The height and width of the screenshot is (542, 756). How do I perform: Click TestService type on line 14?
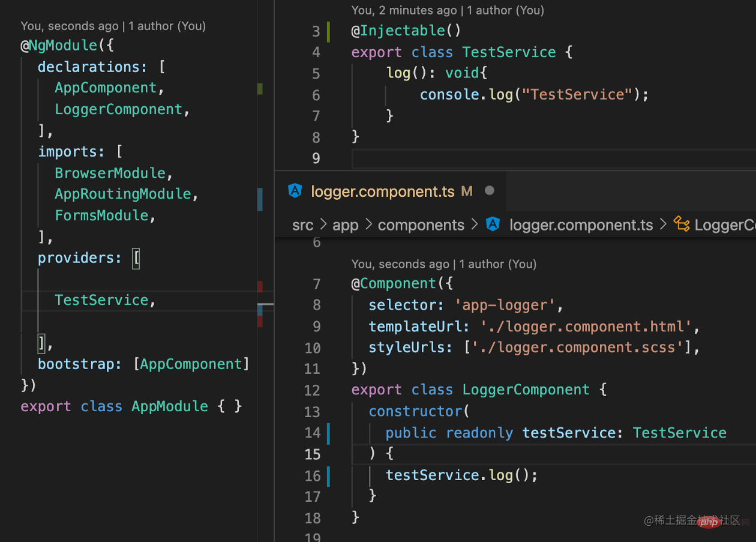[679, 433]
